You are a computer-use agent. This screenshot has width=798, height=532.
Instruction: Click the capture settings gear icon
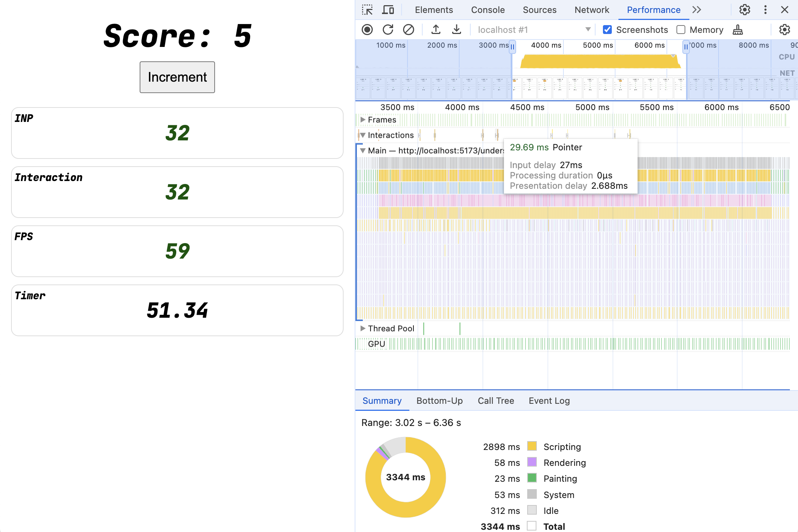(x=786, y=29)
